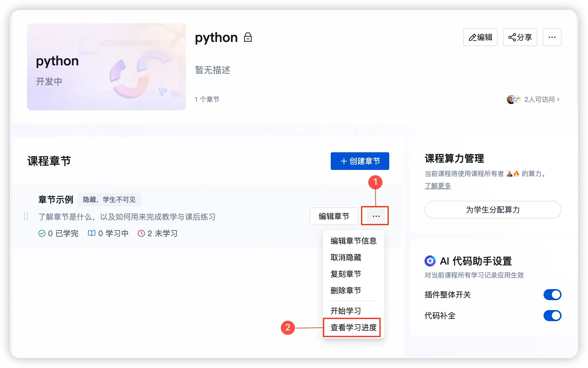This screenshot has width=588, height=368.
Task: Disable the 代码补全 switch
Action: [552, 316]
